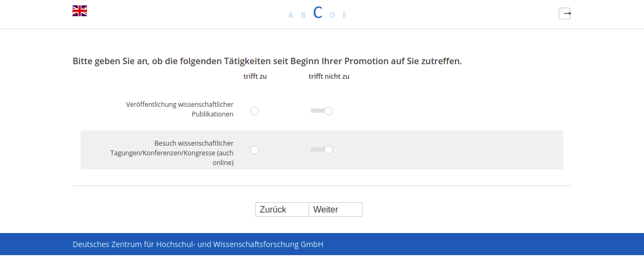Select 'trifft nicht zu' for Besuch wissenschaftlicher Tagungen
Image resolution: width=644 pixels, height=260 pixels.
pos(328,150)
